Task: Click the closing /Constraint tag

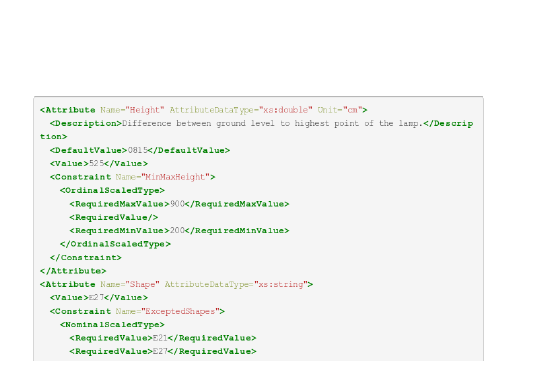Action: click(86, 258)
